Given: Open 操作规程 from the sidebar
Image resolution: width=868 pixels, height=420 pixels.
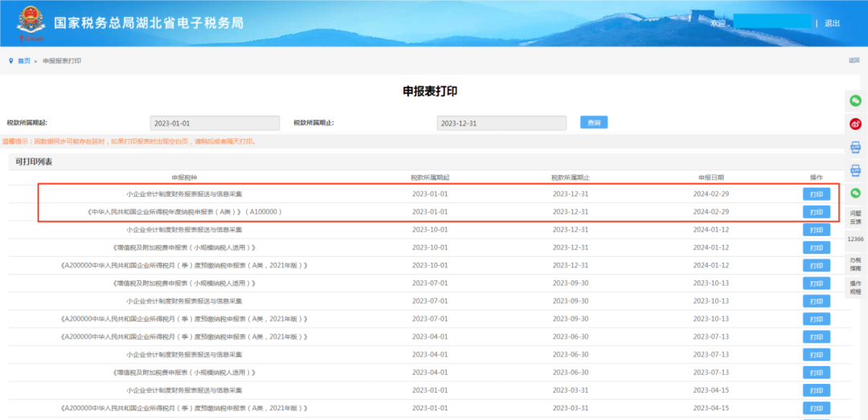Looking at the screenshot, I should [x=855, y=287].
